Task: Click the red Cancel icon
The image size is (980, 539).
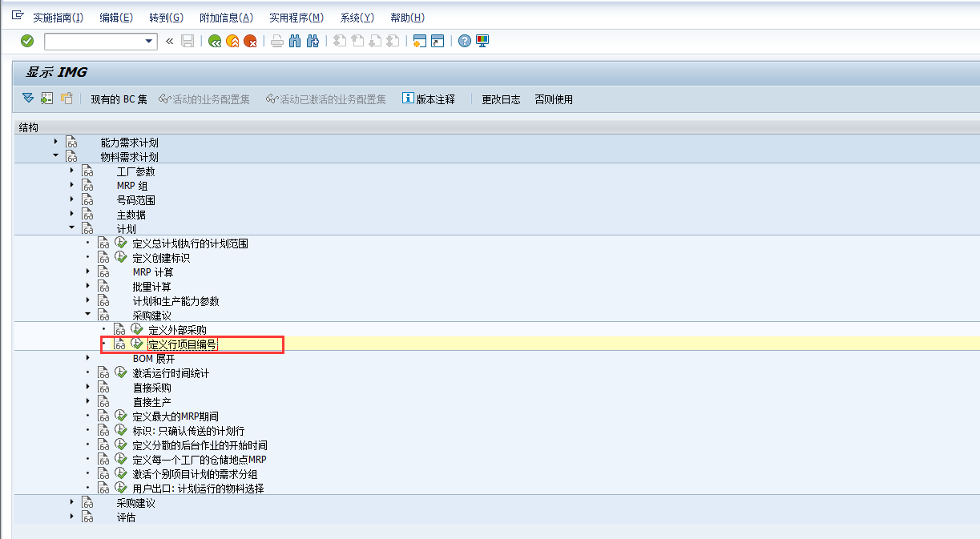Action: click(250, 41)
